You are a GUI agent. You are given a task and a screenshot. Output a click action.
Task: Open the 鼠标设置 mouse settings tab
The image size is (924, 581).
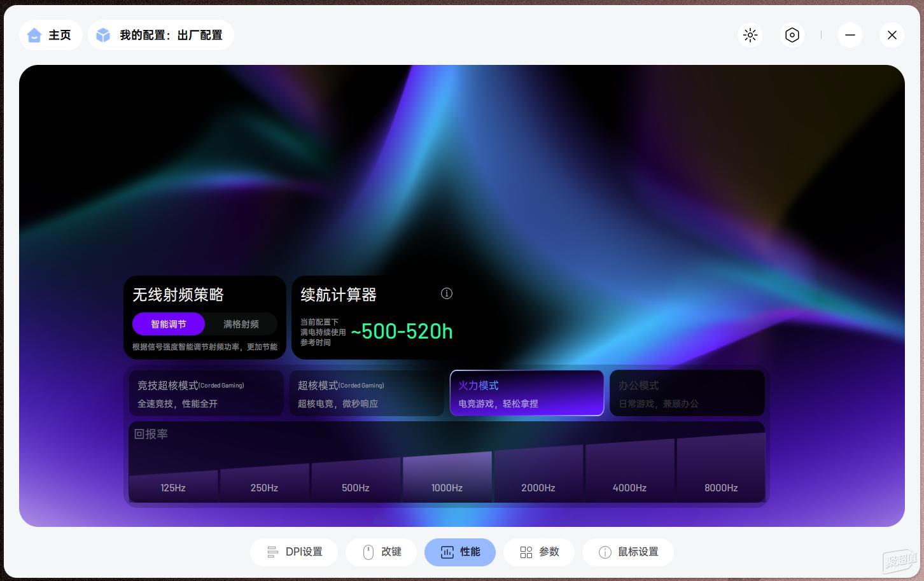pos(628,552)
